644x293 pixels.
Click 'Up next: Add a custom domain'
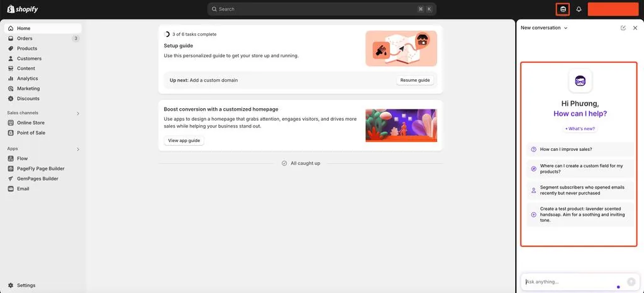pyautogui.click(x=204, y=80)
